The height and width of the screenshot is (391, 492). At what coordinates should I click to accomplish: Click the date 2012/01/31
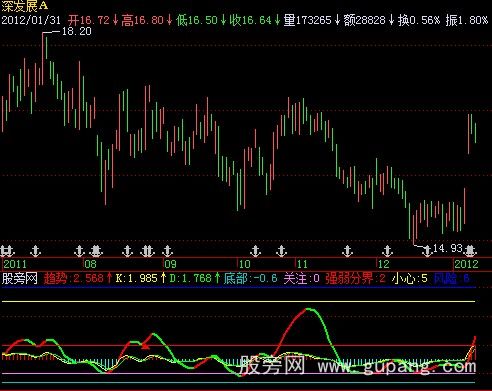click(31, 20)
